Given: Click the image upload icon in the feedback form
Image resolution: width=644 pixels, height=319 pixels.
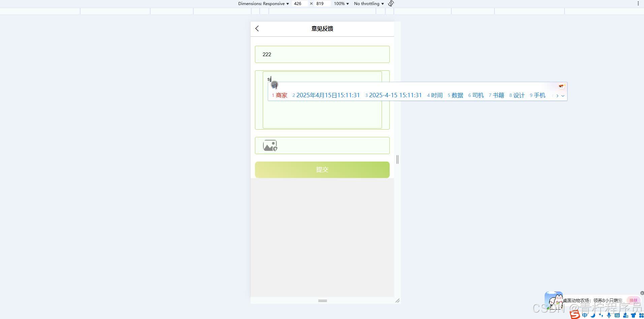Looking at the screenshot, I should (x=269, y=145).
